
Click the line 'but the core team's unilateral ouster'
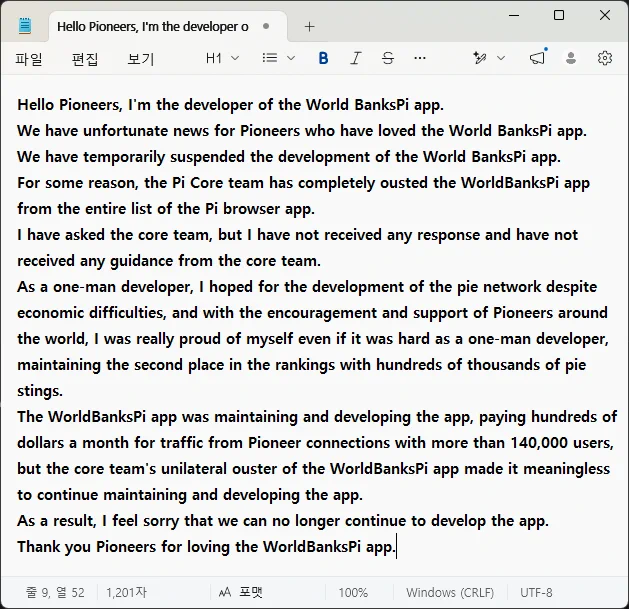tap(314, 469)
